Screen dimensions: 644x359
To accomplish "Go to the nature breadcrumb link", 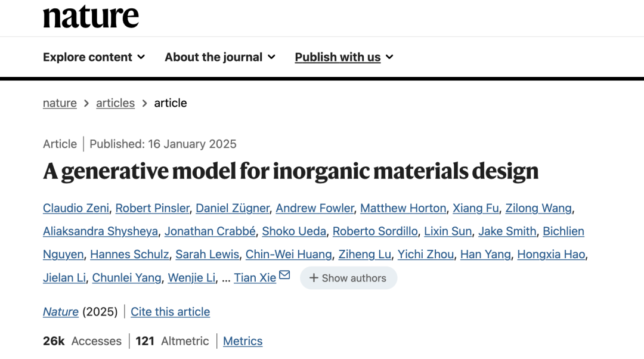I will 60,103.
